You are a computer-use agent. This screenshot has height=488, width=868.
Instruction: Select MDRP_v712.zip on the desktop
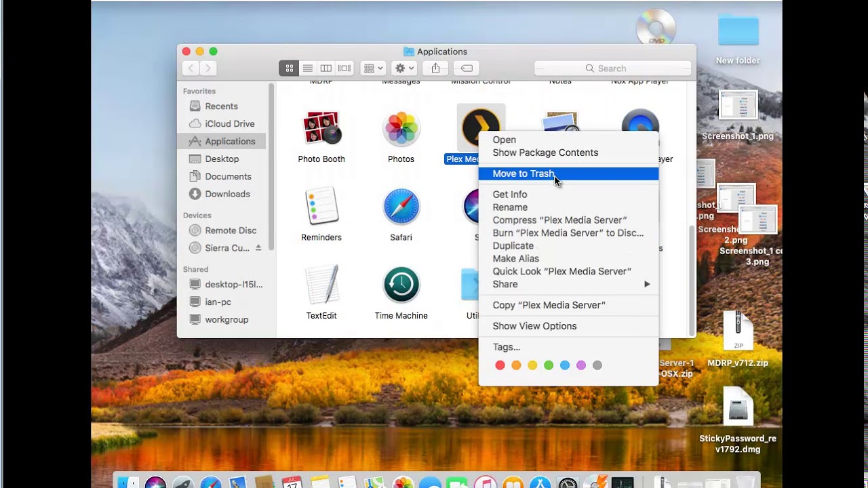pos(738,332)
